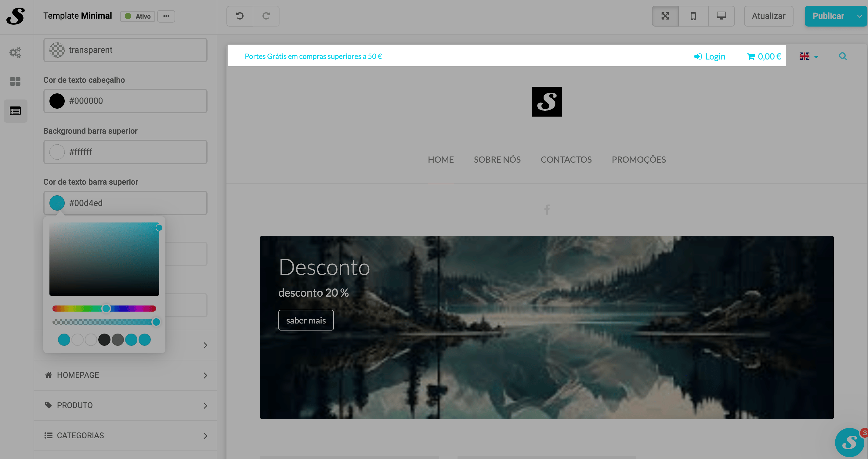Viewport: 868px width, 459px height.
Task: Click the saber mais banner button
Action: point(306,320)
